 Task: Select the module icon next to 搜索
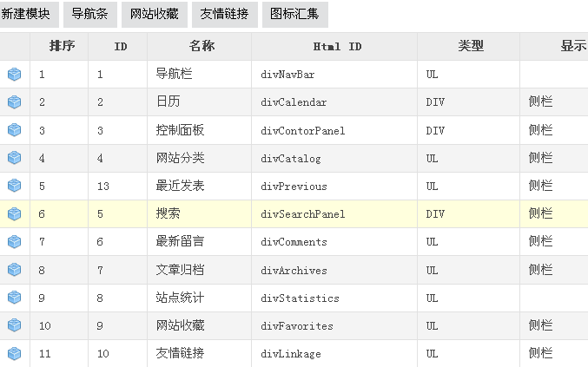14,213
